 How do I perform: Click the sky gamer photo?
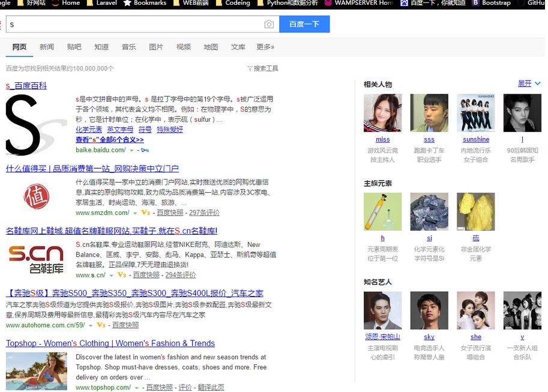pos(429,310)
